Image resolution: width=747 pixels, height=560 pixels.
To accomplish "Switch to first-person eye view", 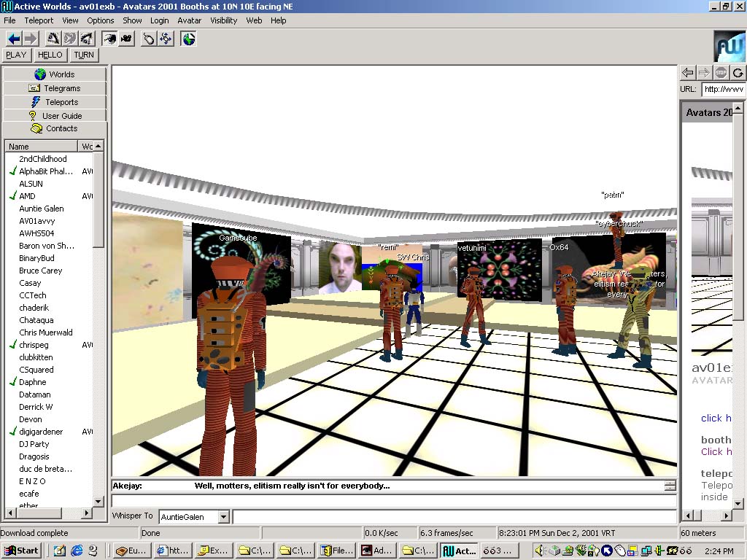I will pyautogui.click(x=109, y=39).
